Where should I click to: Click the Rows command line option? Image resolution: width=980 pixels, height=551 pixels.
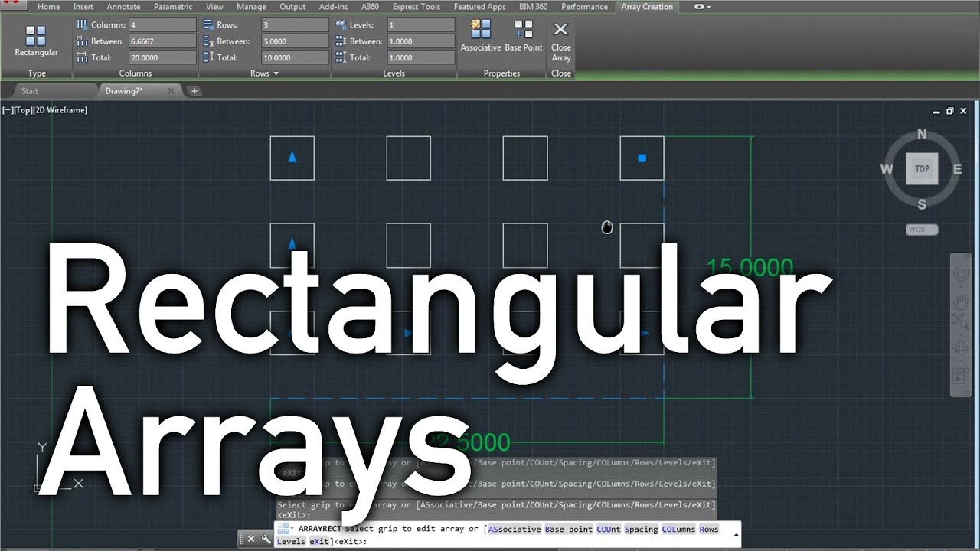[709, 530]
